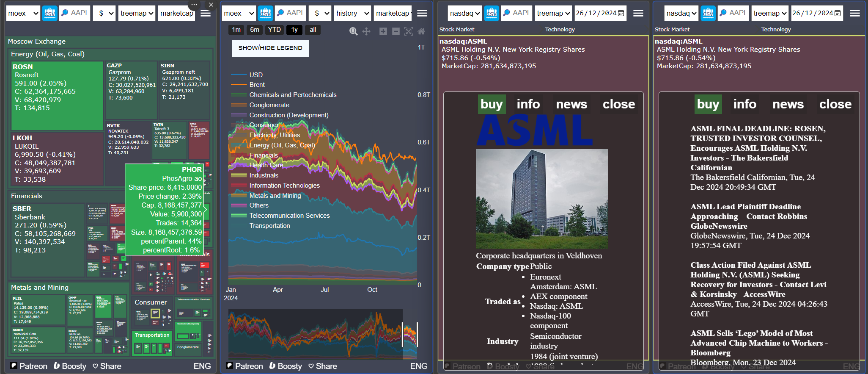Open marketcap dropdown in moex treemap panel
This screenshot has height=374, width=868.
176,13
